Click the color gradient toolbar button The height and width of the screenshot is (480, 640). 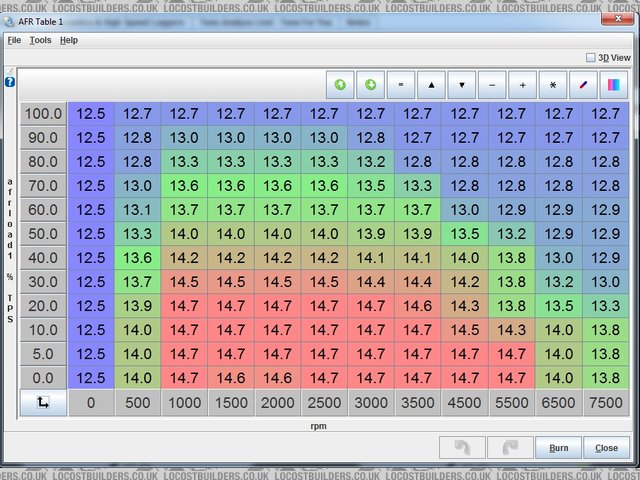[x=613, y=85]
